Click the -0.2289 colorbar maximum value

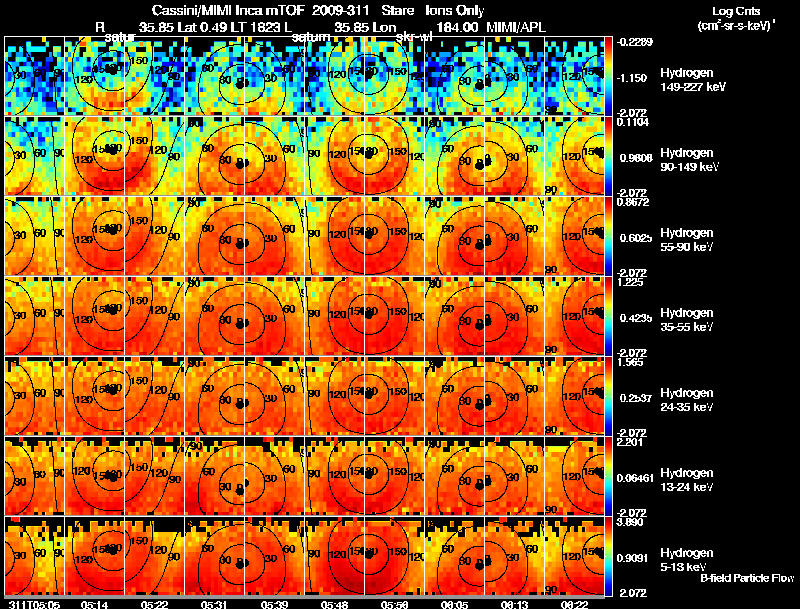coord(635,42)
